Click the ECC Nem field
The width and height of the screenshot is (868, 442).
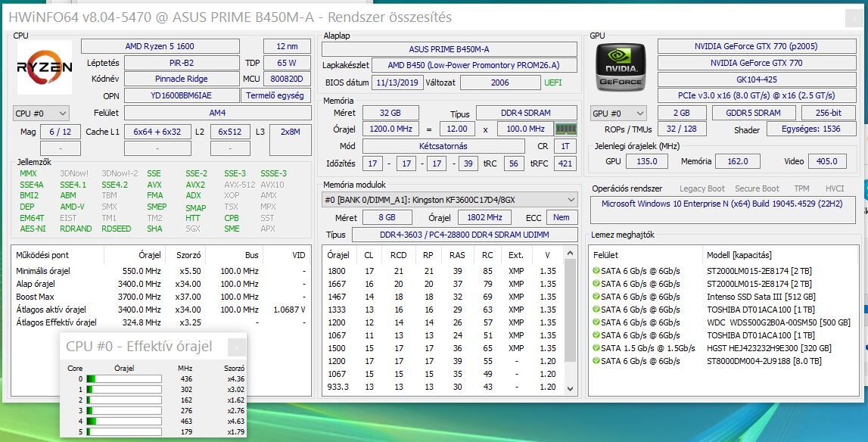[562, 218]
